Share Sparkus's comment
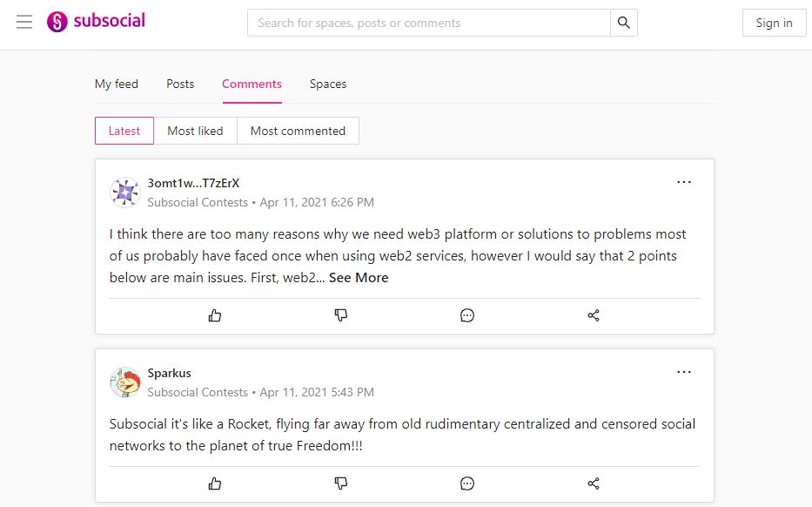 [594, 483]
